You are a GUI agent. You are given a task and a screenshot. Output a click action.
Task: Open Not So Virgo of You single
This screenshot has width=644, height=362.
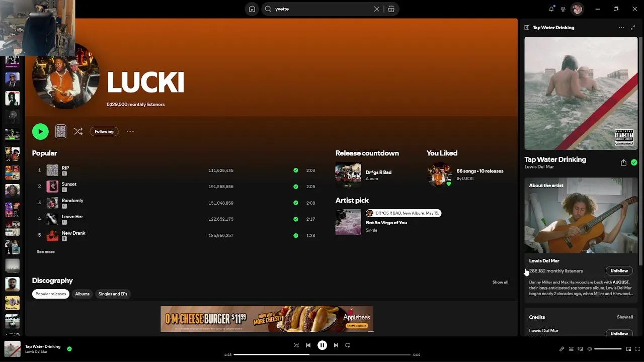[x=386, y=223]
